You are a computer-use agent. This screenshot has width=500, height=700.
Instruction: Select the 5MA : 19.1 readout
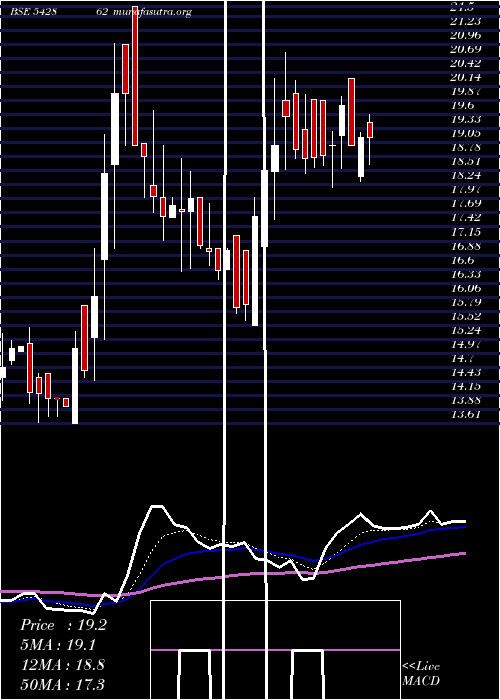click(58, 645)
